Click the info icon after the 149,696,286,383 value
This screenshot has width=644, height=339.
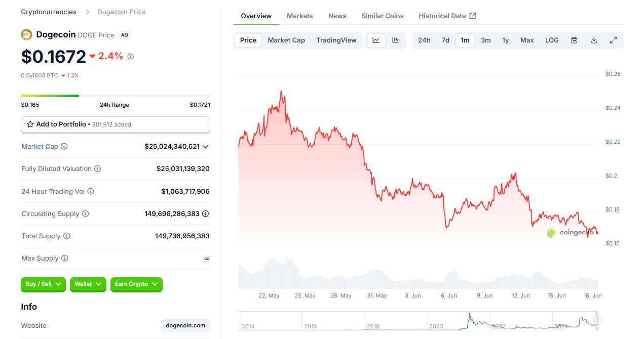coord(205,214)
